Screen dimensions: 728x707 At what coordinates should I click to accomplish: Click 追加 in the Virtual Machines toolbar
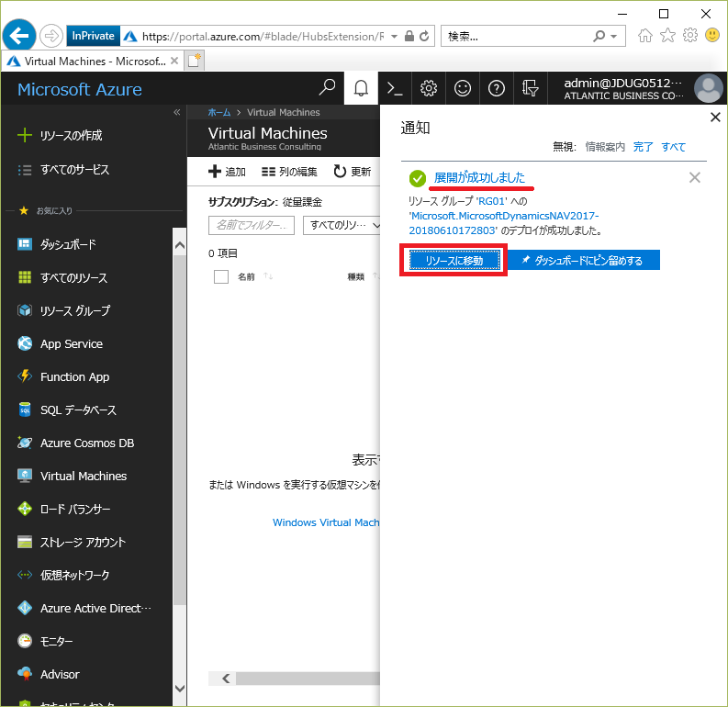(x=227, y=172)
